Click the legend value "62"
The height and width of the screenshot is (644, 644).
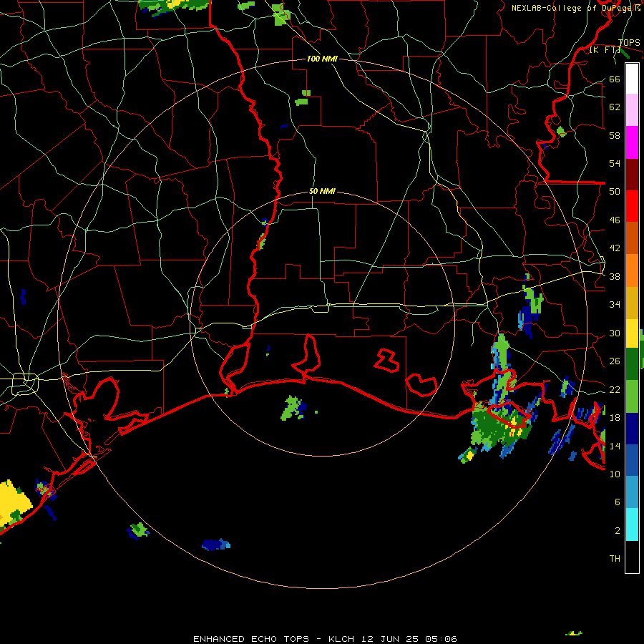point(615,107)
